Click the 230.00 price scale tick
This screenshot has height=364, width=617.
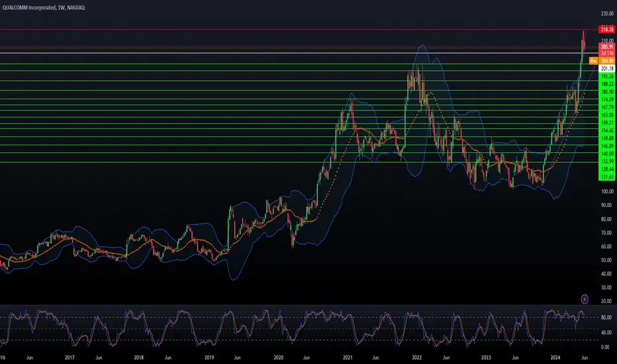607,13
